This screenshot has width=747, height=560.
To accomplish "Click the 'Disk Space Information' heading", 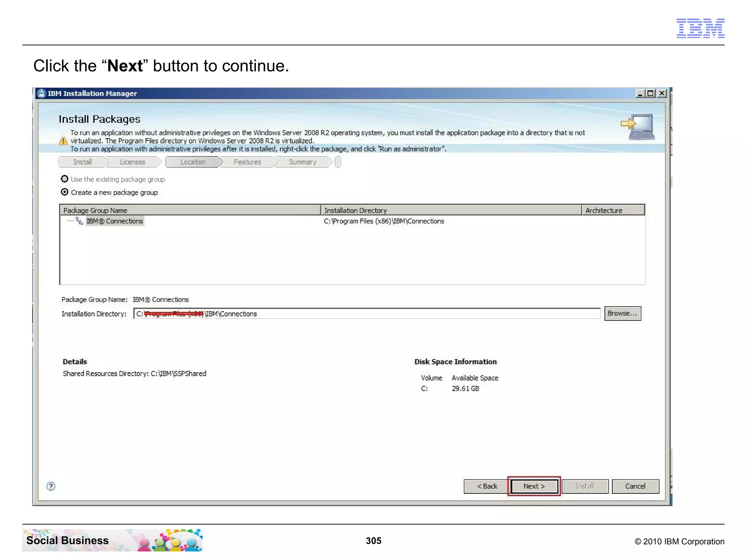I will point(456,361).
